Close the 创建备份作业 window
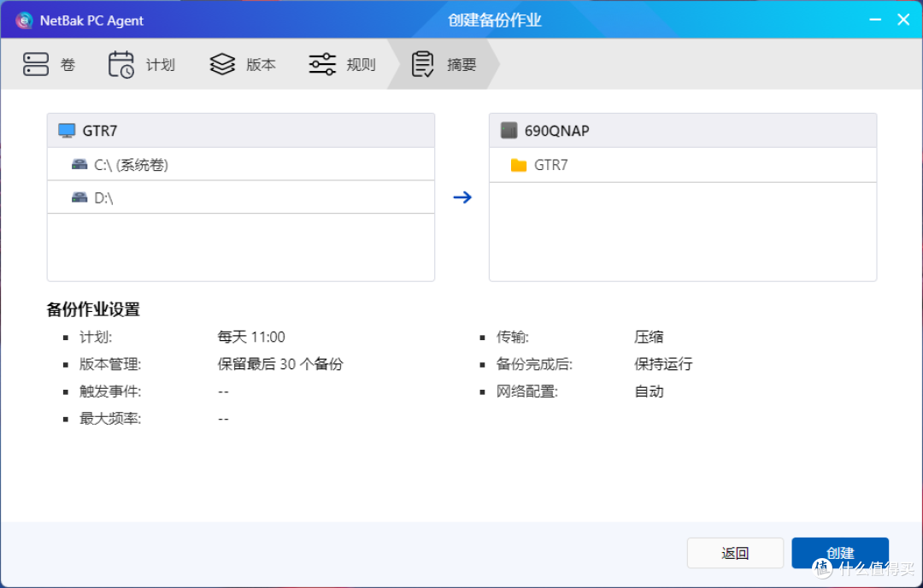Image resolution: width=923 pixels, height=588 pixels. pyautogui.click(x=903, y=20)
